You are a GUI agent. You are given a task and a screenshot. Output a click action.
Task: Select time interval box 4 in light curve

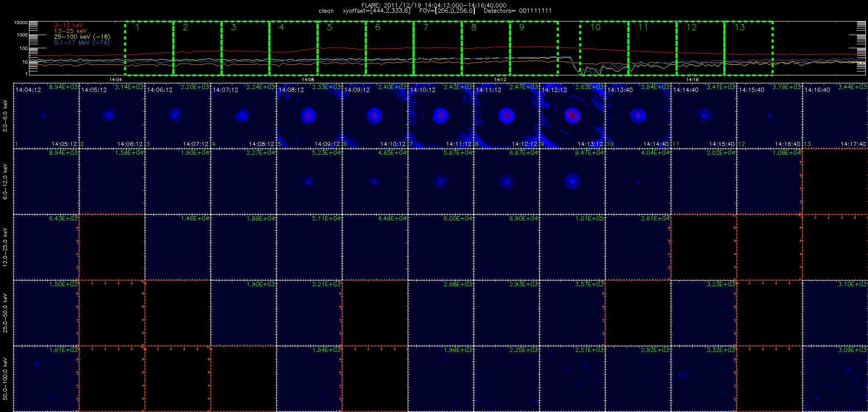(x=293, y=48)
